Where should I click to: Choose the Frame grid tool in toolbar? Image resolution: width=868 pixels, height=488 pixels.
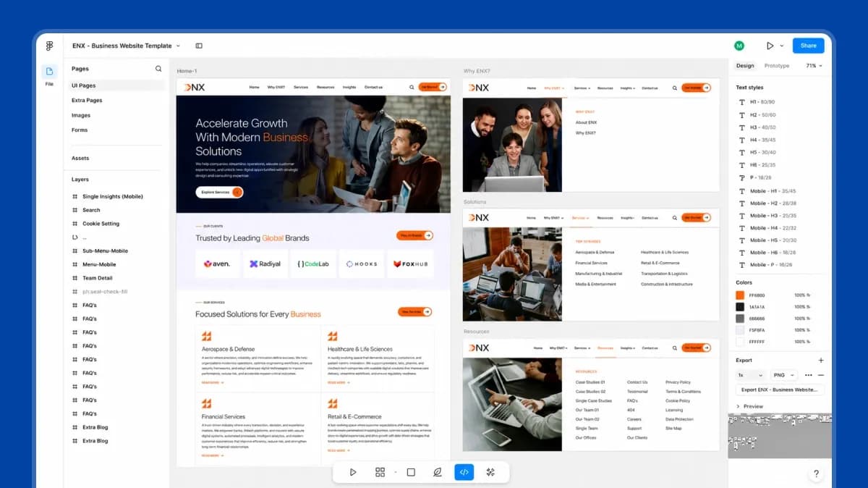[x=380, y=472]
